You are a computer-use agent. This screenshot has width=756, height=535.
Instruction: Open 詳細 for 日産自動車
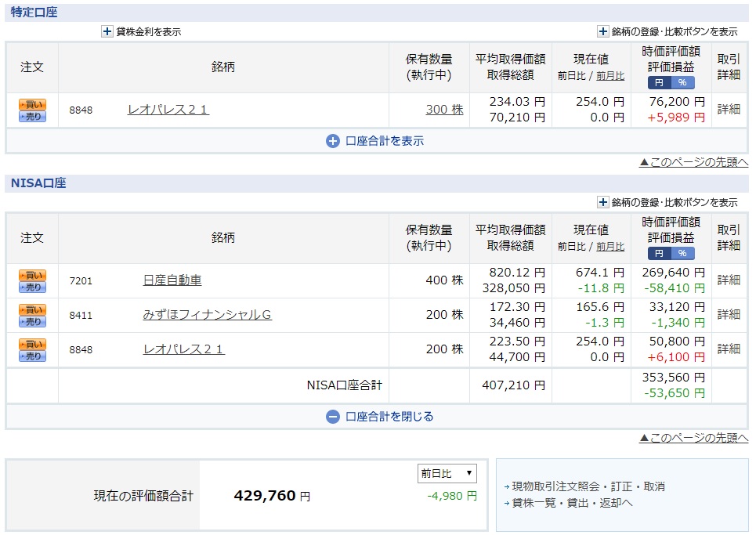tap(729, 280)
